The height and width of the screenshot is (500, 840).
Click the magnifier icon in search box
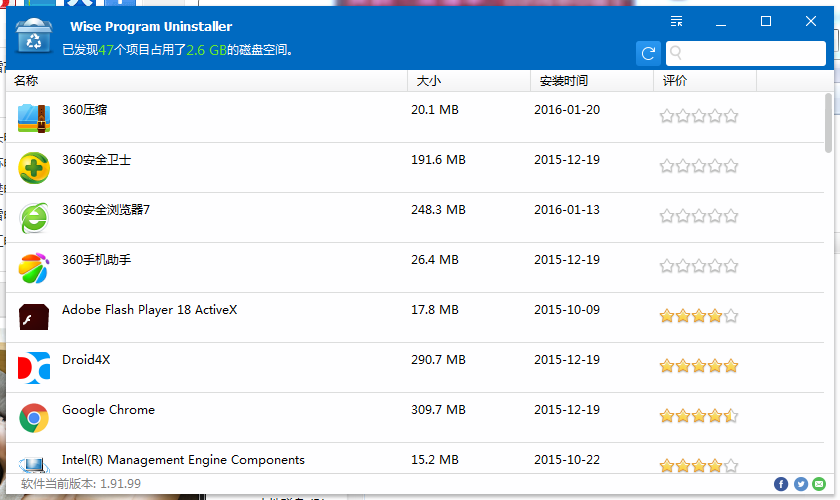pyautogui.click(x=676, y=53)
